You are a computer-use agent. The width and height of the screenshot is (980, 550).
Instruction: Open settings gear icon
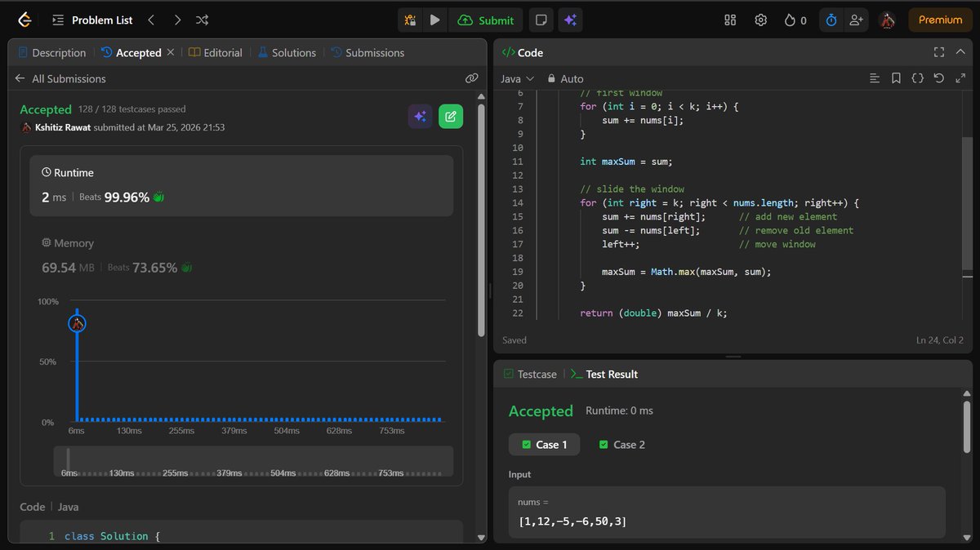click(x=760, y=20)
